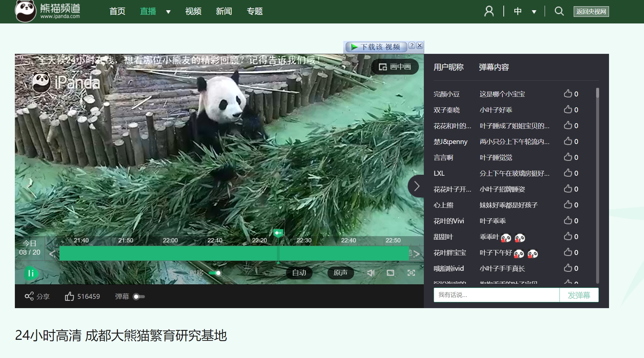This screenshot has height=358, width=644.
Task: Expand the 直播 dropdown arrow
Action: (168, 12)
